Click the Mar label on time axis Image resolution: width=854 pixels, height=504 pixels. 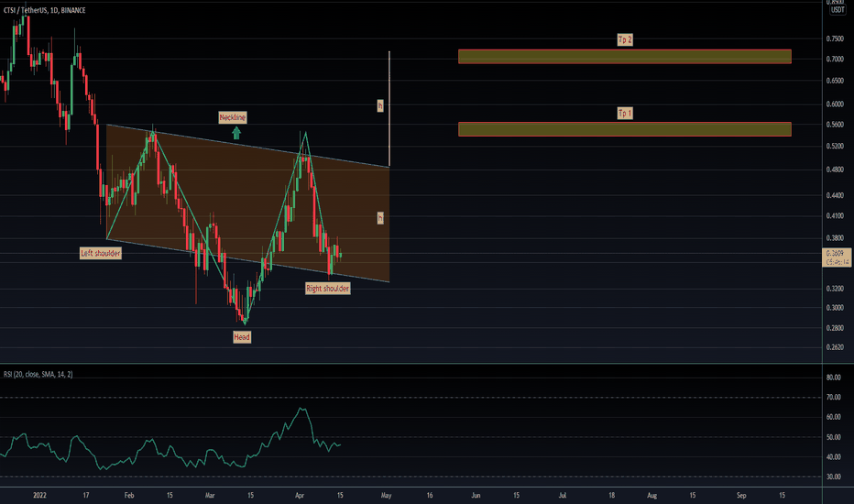(210, 495)
